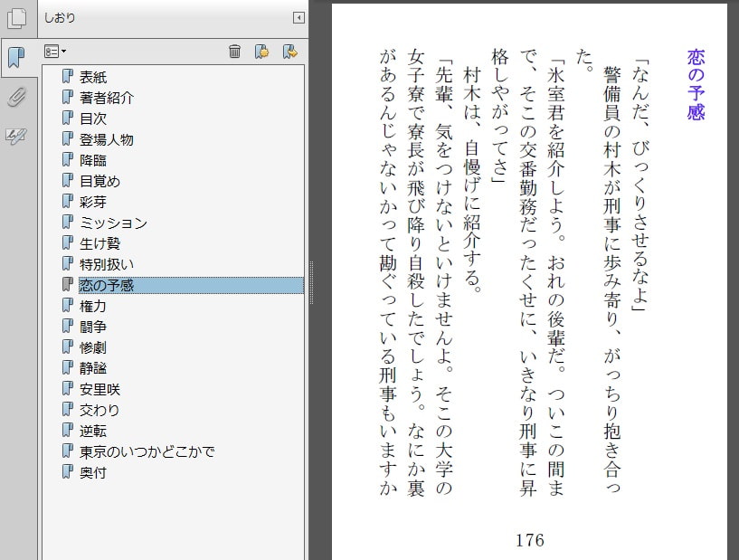Click the page number 176
This screenshot has width=739, height=560.
(x=530, y=540)
